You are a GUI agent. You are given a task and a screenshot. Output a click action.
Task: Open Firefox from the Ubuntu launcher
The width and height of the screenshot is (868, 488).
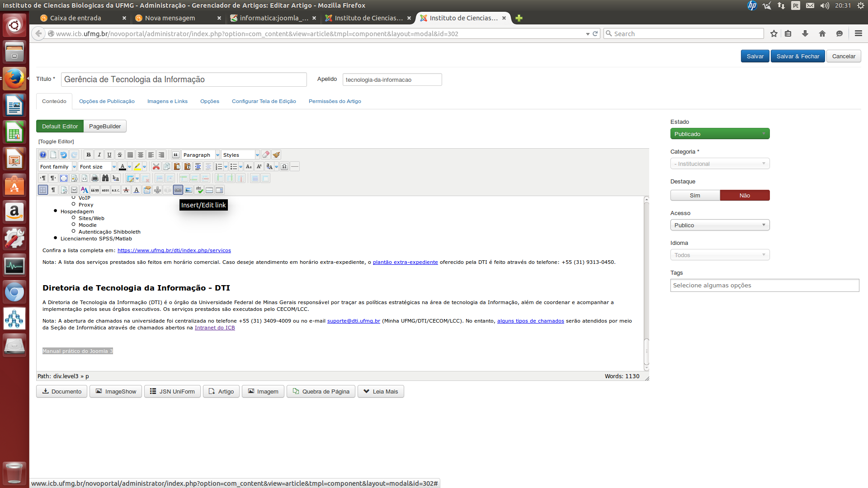[14, 79]
